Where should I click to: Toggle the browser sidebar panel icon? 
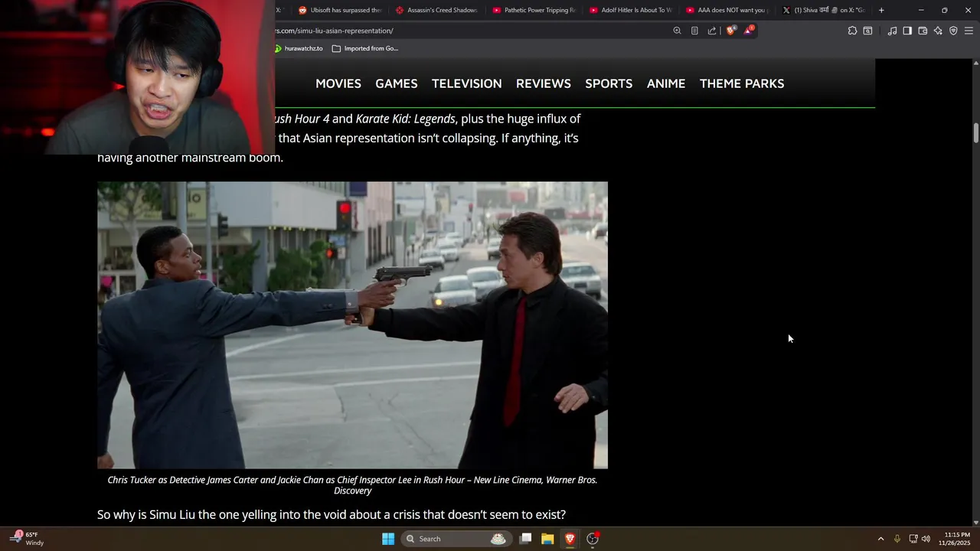pos(907,31)
